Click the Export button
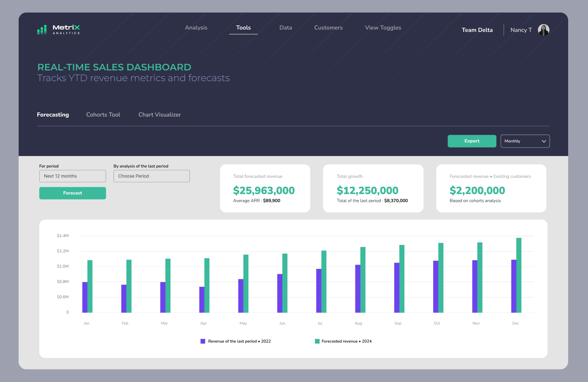This screenshot has width=588, height=382. 472,141
